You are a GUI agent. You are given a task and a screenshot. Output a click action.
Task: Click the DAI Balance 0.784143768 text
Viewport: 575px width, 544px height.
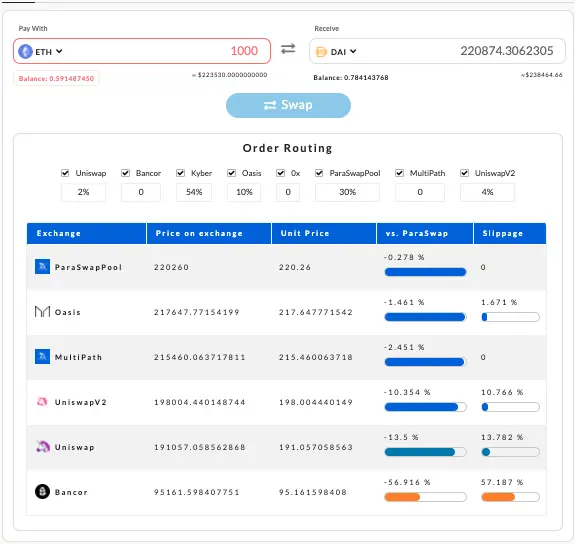coord(351,77)
